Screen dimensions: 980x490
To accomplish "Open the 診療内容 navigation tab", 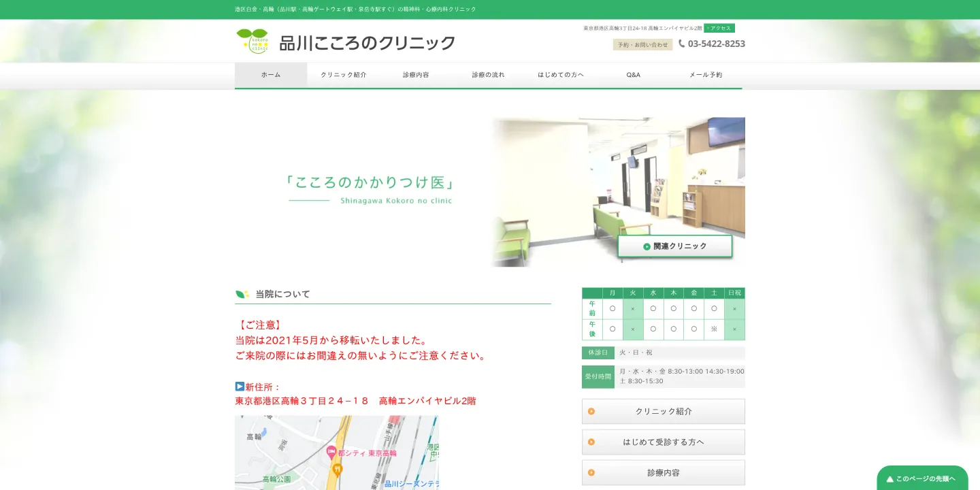I will click(x=415, y=75).
